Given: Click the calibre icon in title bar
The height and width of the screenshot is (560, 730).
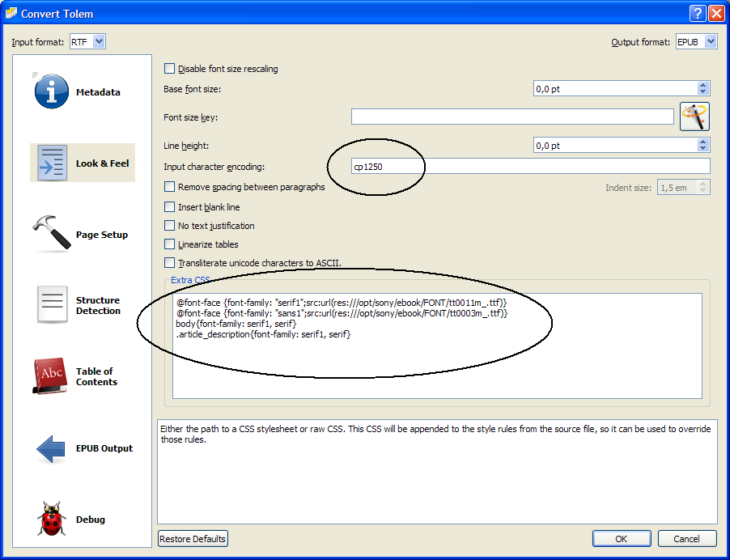Looking at the screenshot, I should pyautogui.click(x=11, y=13).
